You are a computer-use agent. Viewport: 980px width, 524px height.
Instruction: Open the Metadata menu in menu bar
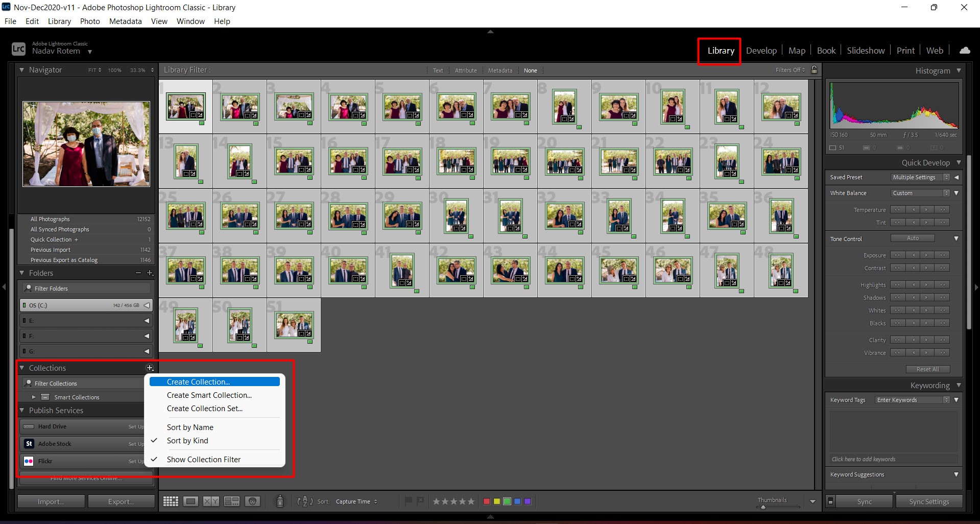pos(125,21)
